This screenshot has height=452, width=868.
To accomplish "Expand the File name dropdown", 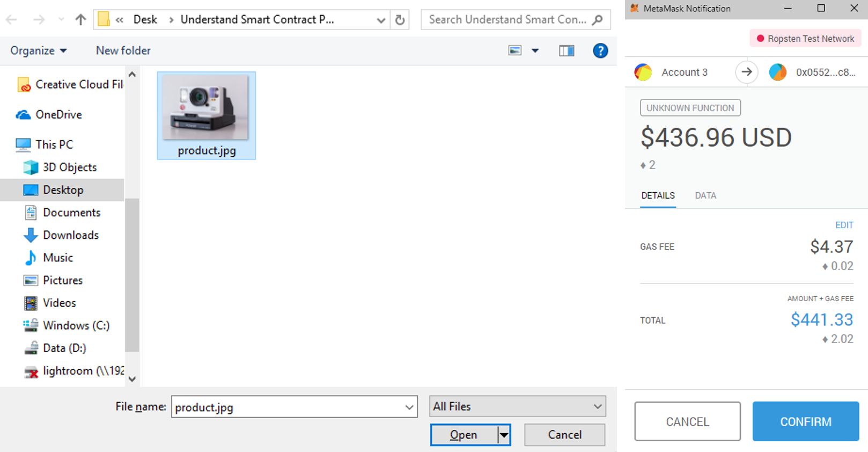I will point(409,407).
